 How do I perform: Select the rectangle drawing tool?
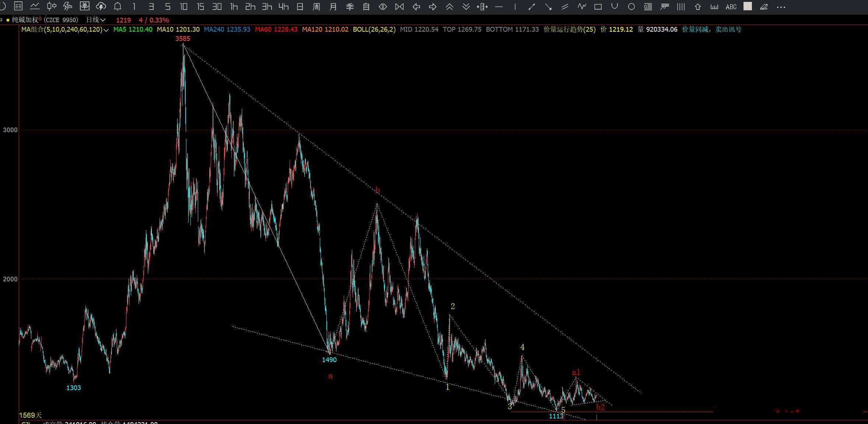tap(598, 7)
